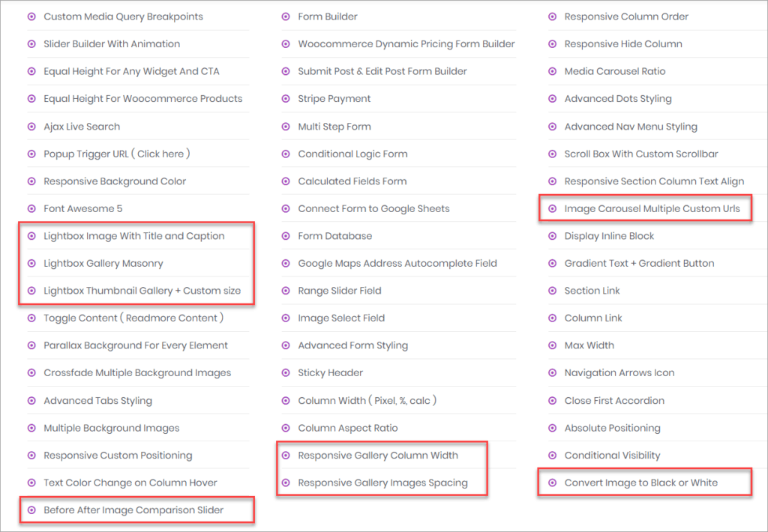Select Toggle Content Readmore Content item
The width and height of the screenshot is (768, 532).
[x=133, y=318]
